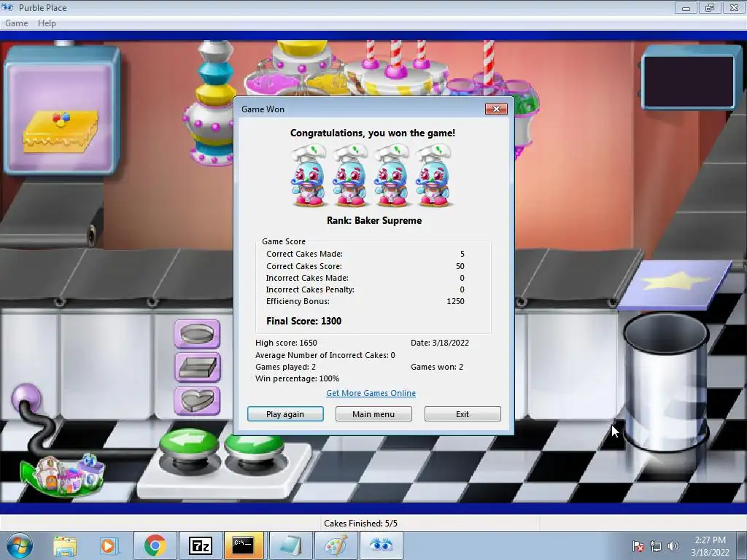Image resolution: width=747 pixels, height=560 pixels.
Task: Click the network tray icon
Action: click(656, 546)
